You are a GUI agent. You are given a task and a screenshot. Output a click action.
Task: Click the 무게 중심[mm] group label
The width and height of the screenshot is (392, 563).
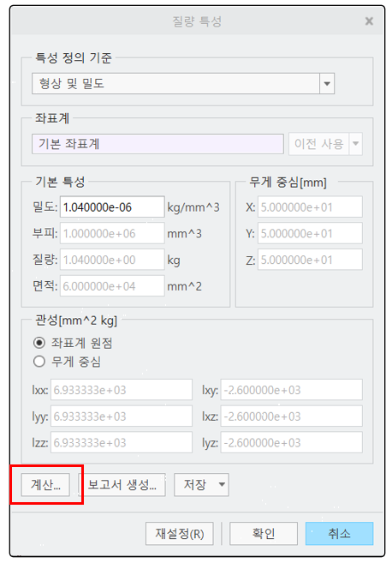pyautogui.click(x=288, y=183)
